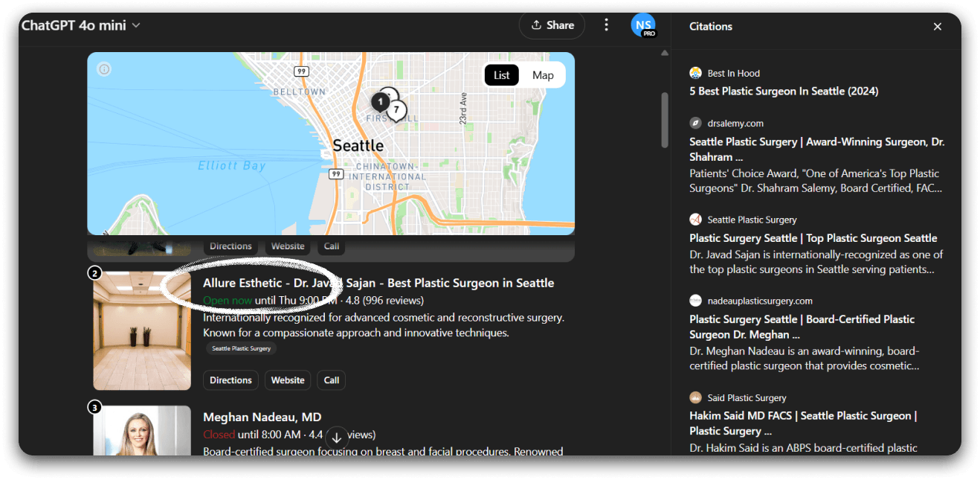Viewport: 980px width, 480px height.
Task: Open the Meghan Nadeau, MD listing title
Action: click(262, 417)
